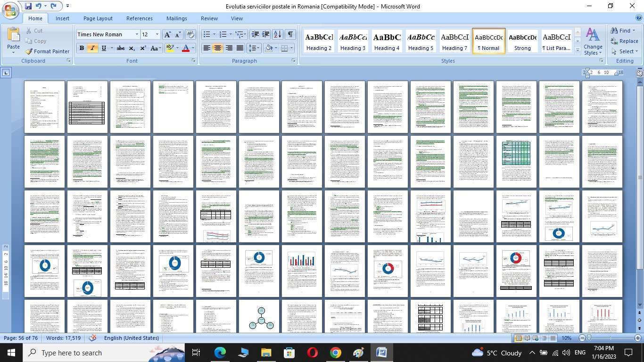The width and height of the screenshot is (644, 362).
Task: Open File Explorer from the taskbar
Action: (266, 353)
